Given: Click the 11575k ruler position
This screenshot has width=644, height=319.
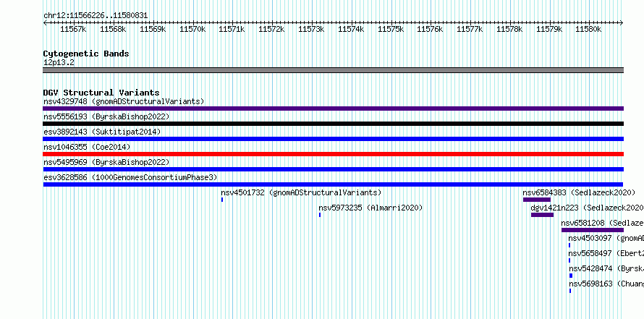Looking at the screenshot, I should coord(391,29).
